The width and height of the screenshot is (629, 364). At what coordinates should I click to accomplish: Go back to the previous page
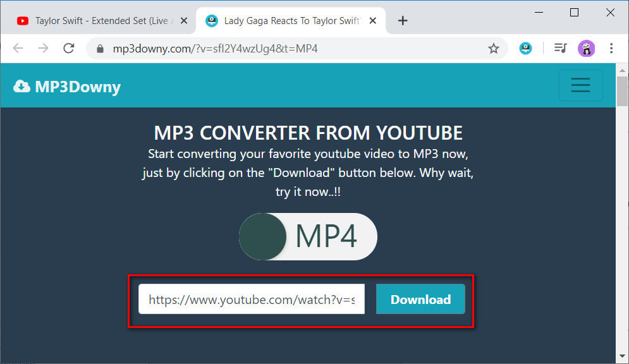pyautogui.click(x=18, y=49)
